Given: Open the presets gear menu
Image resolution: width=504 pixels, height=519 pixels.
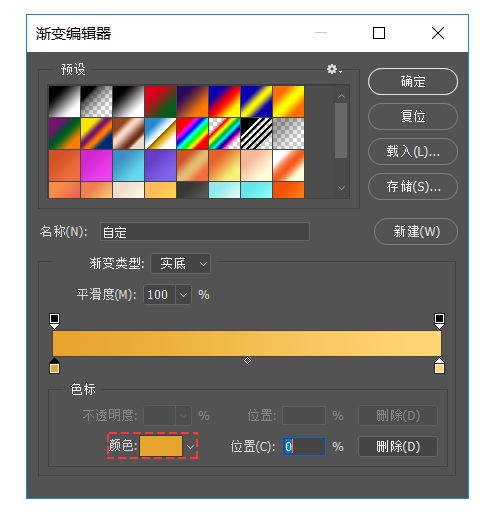Looking at the screenshot, I should pos(334,69).
